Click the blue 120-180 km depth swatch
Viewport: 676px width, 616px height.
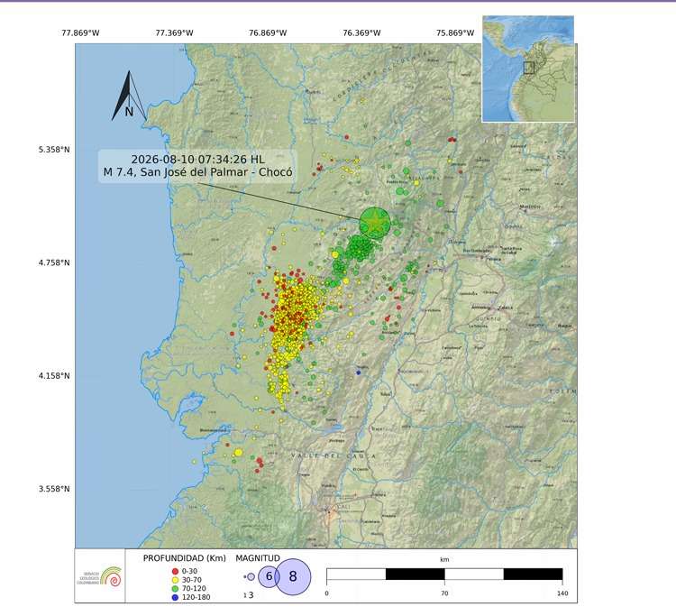175,597
